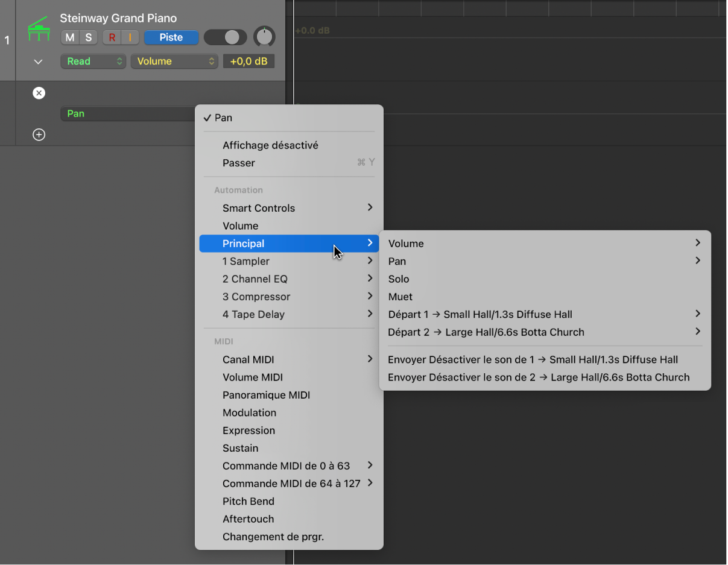Toggle input monitoring button I
The width and height of the screenshot is (728, 565).
[130, 37]
